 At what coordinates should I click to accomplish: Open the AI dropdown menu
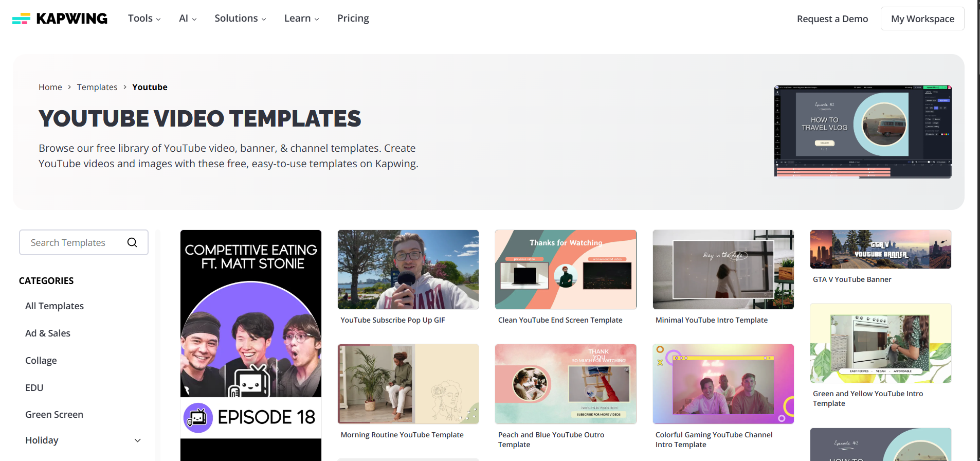click(188, 19)
